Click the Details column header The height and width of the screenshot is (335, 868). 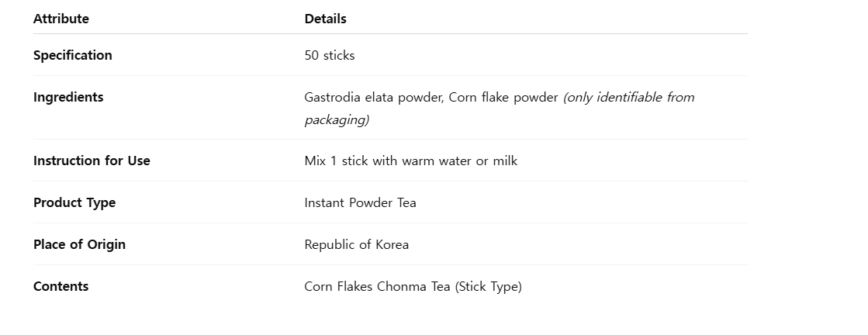pos(325,19)
